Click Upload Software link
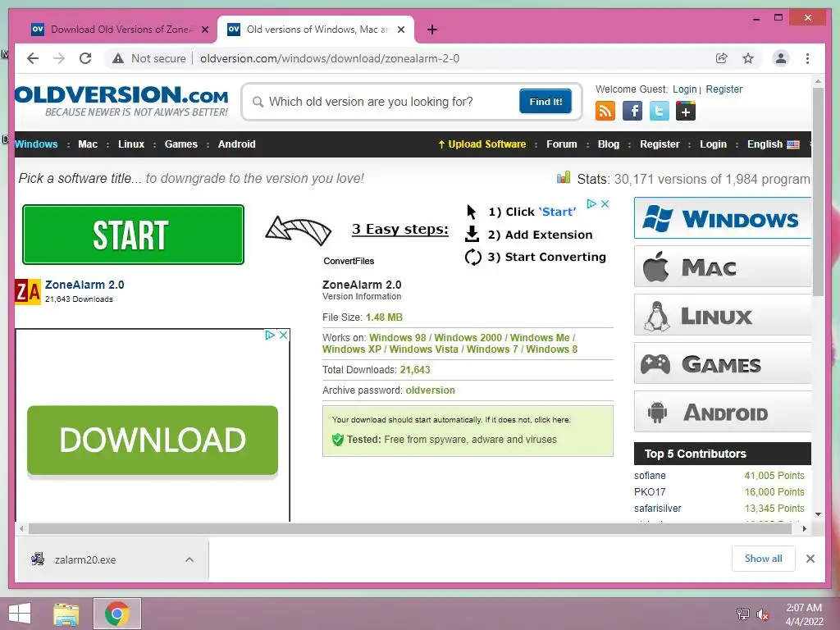840x630 pixels. (482, 144)
